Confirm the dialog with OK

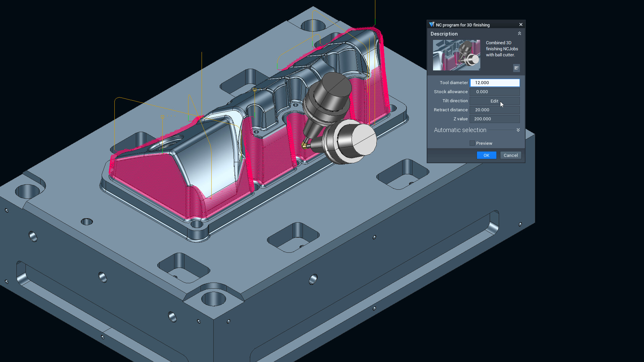click(x=486, y=155)
